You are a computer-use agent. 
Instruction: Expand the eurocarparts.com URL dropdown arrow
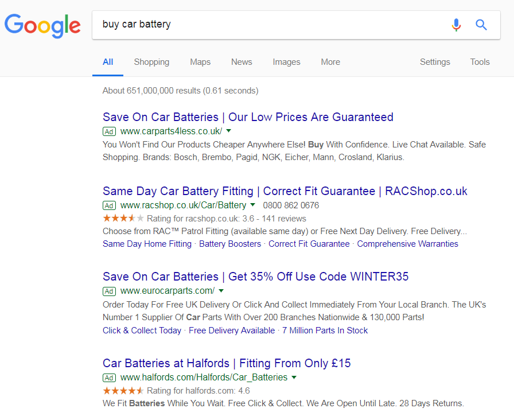click(221, 290)
